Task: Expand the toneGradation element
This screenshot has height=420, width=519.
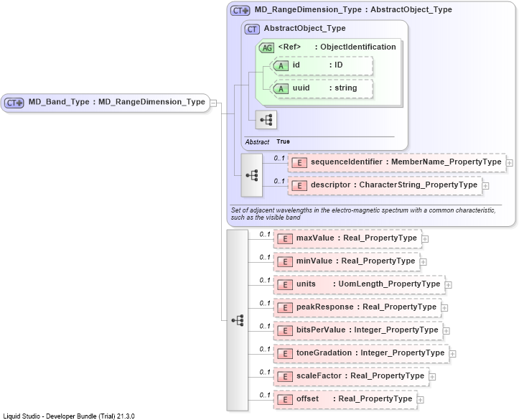Action: pyautogui.click(x=452, y=354)
